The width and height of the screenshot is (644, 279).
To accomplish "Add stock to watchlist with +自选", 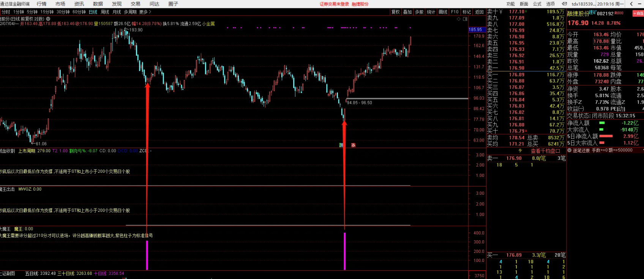I will 638,13.
